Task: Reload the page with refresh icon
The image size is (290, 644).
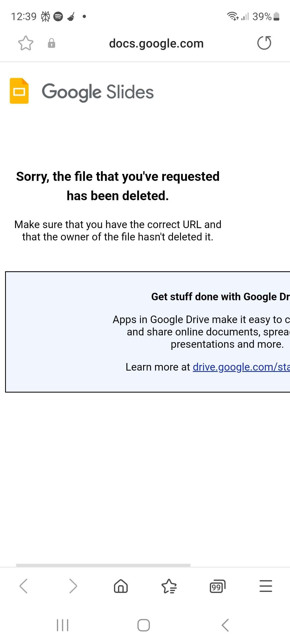Action: pyautogui.click(x=264, y=43)
